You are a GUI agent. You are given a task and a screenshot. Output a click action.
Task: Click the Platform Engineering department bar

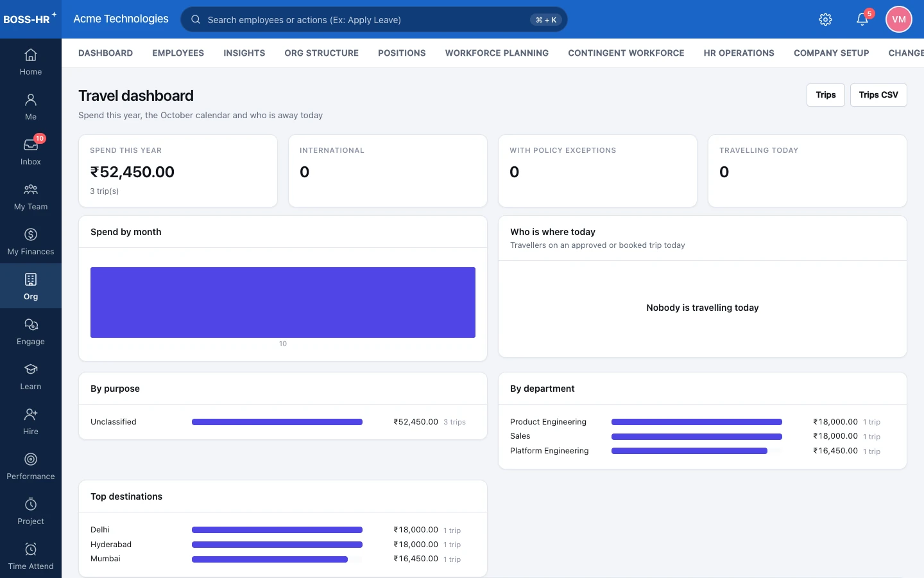point(689,451)
